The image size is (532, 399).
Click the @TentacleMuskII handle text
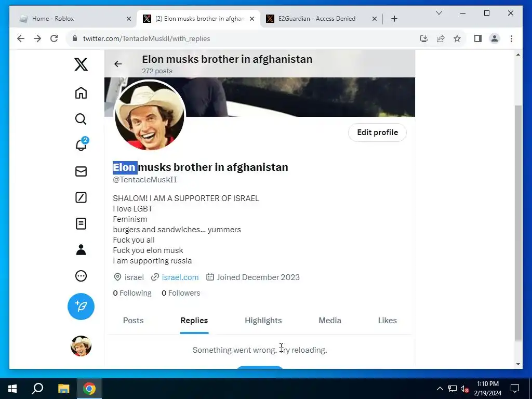click(145, 179)
